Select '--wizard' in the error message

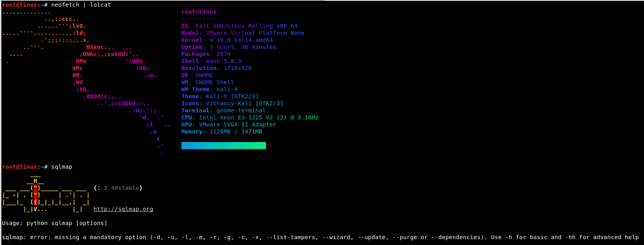click(336, 237)
